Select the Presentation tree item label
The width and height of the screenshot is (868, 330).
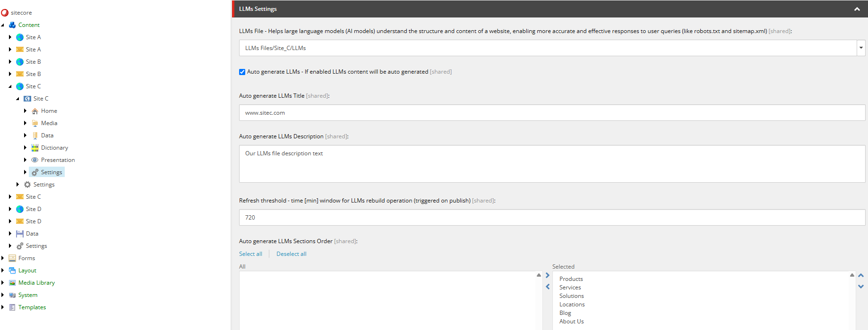[x=58, y=160]
